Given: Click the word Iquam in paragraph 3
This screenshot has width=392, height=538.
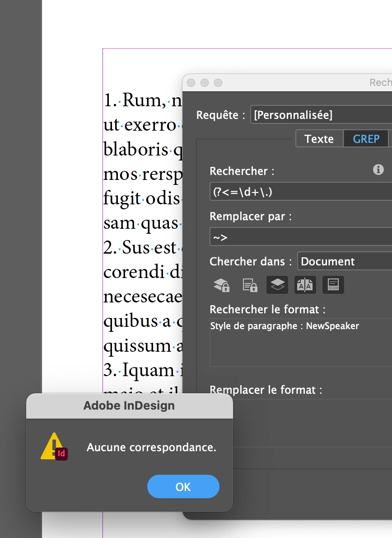Looking at the screenshot, I should [x=148, y=371].
